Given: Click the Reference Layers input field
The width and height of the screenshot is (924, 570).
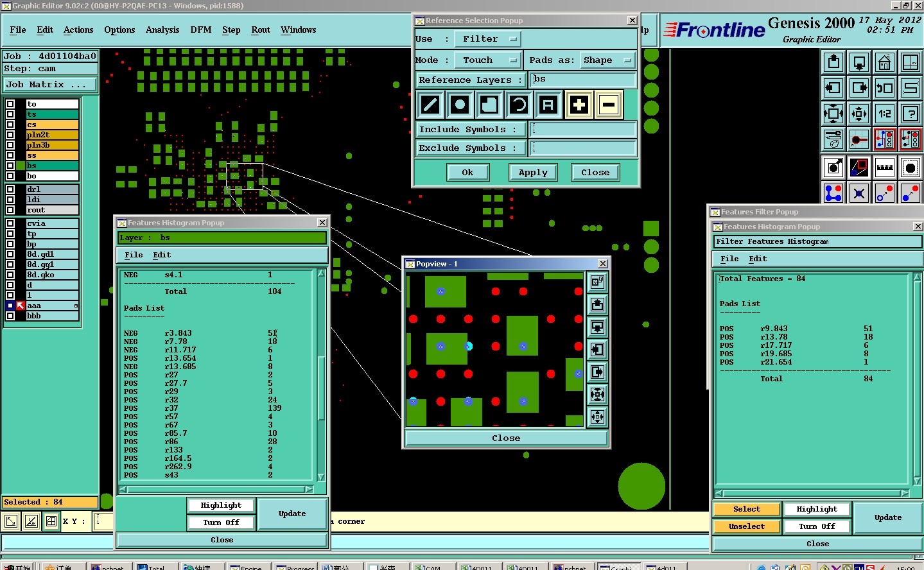Looking at the screenshot, I should click(x=582, y=80).
